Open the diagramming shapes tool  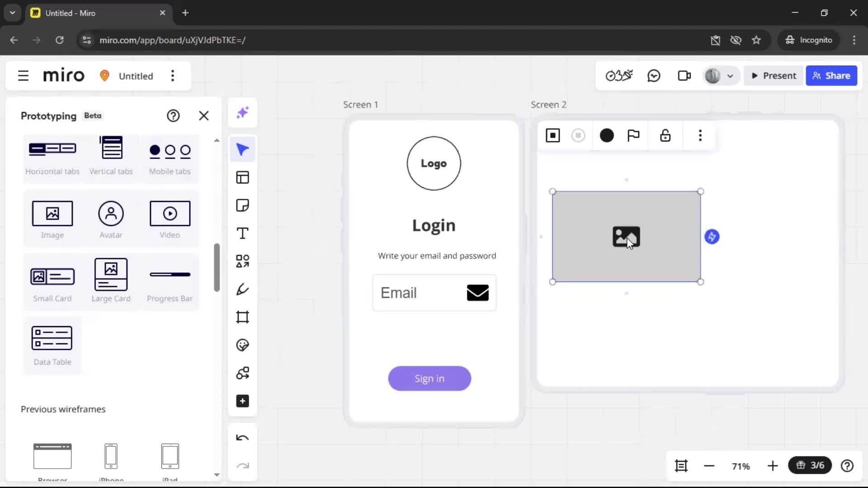click(243, 373)
